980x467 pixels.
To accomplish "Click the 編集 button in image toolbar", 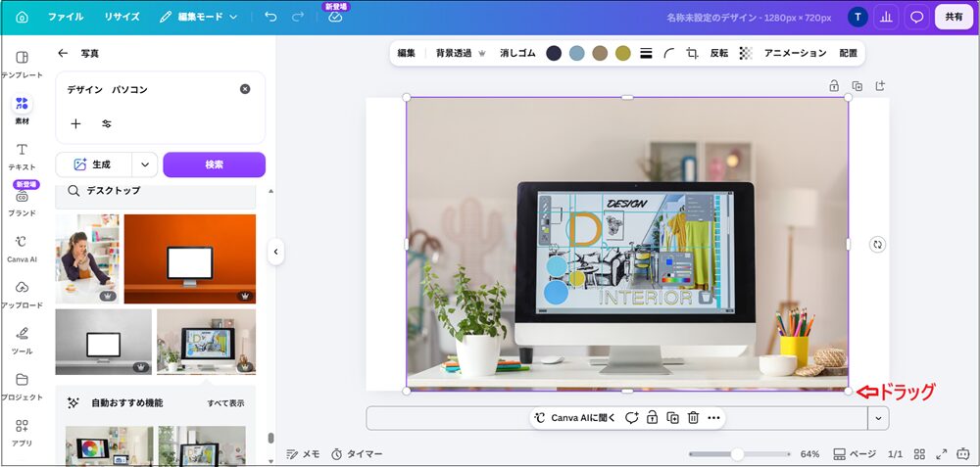I will [407, 54].
